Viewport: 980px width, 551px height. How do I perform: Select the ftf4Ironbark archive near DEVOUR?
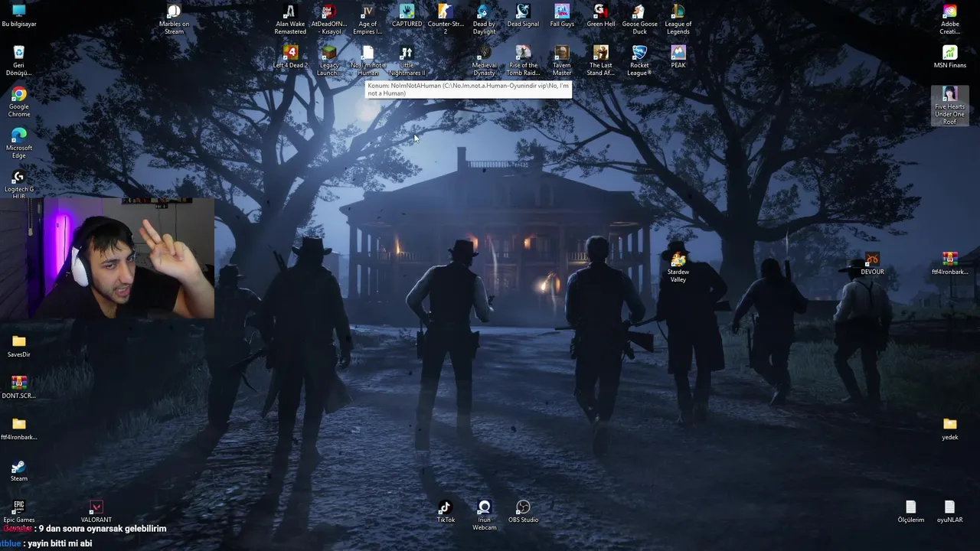[x=949, y=263]
